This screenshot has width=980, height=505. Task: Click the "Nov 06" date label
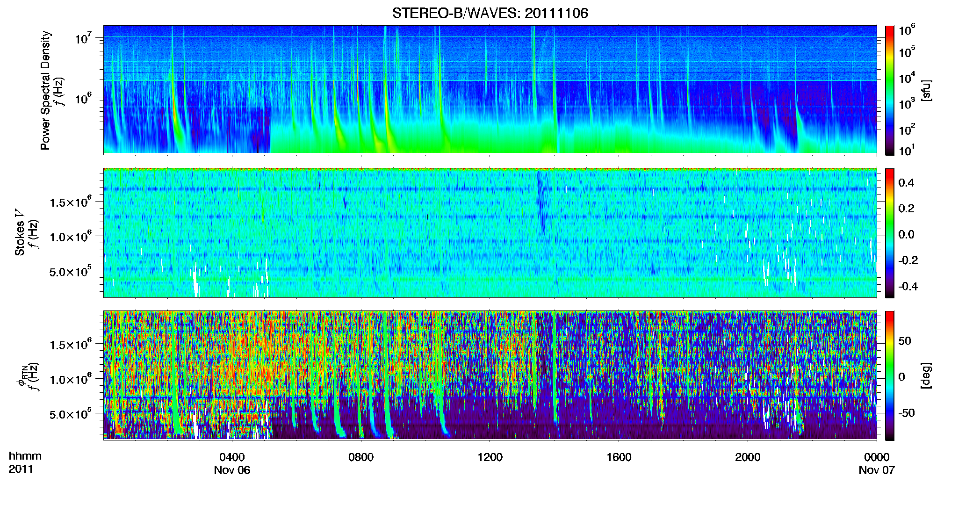232,470
